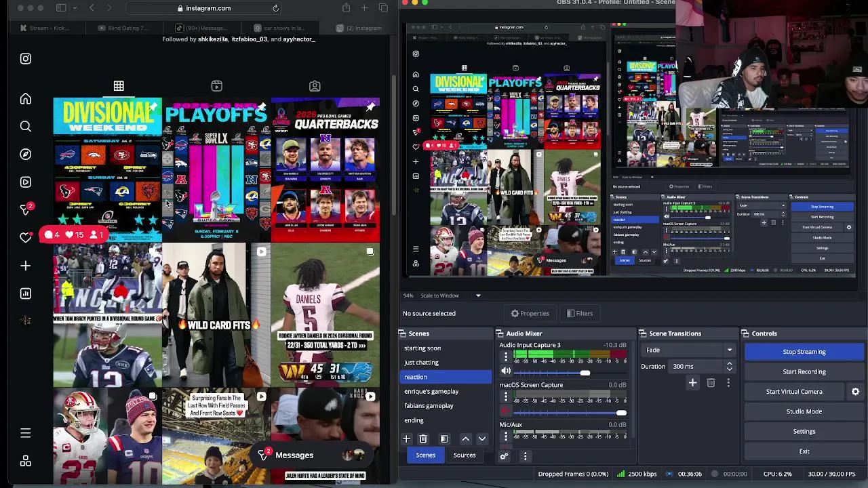Show the Instagram profile Reels tab
Screen dimensions: 868x488
216,86
